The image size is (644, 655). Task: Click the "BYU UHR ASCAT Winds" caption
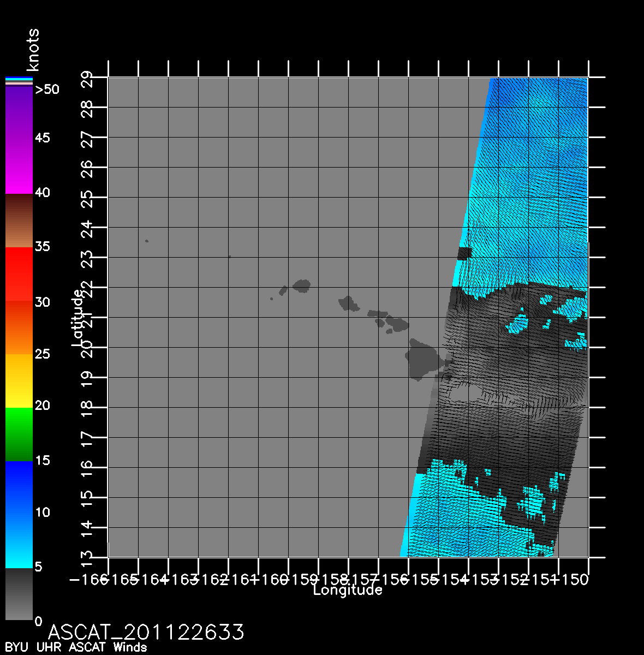click(x=76, y=648)
